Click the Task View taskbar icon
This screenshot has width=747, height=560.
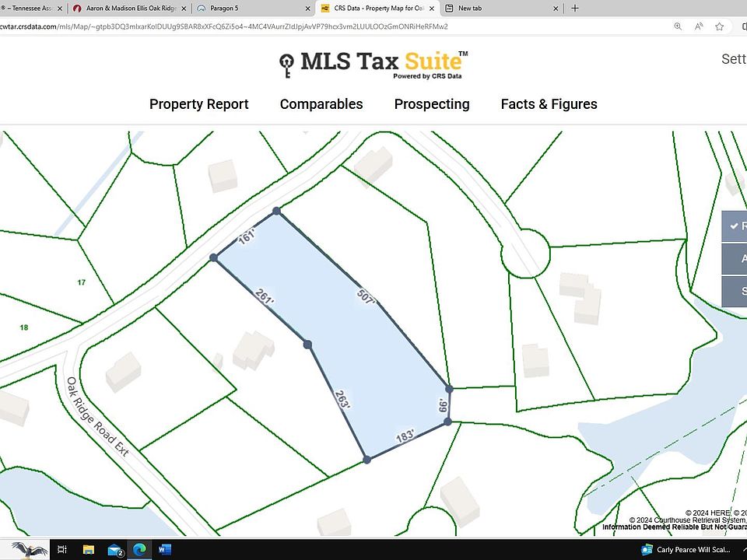tap(62, 550)
